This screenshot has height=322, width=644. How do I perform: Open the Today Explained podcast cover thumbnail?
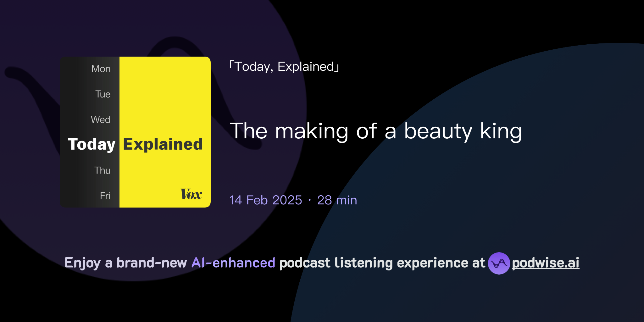135,131
